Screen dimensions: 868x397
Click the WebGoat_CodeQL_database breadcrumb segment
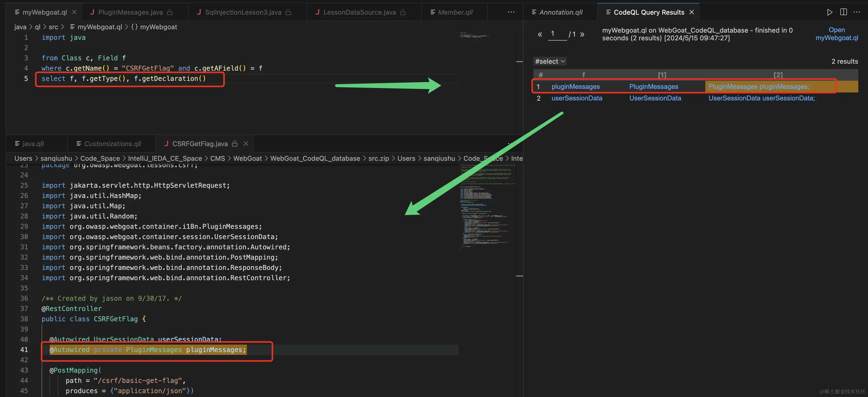tap(315, 159)
